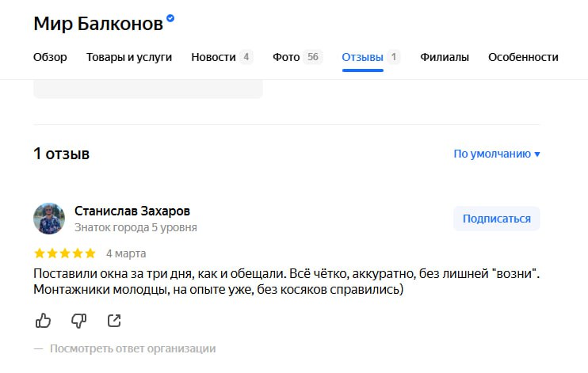Screen dimensions: 588x373
Task: Click the sorting dropdown arrow triangle
Action: point(537,154)
